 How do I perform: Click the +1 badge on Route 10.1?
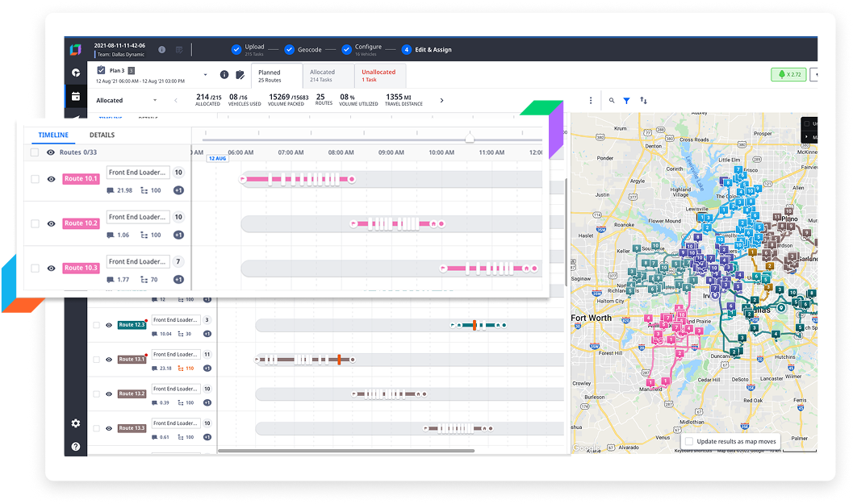point(178,190)
